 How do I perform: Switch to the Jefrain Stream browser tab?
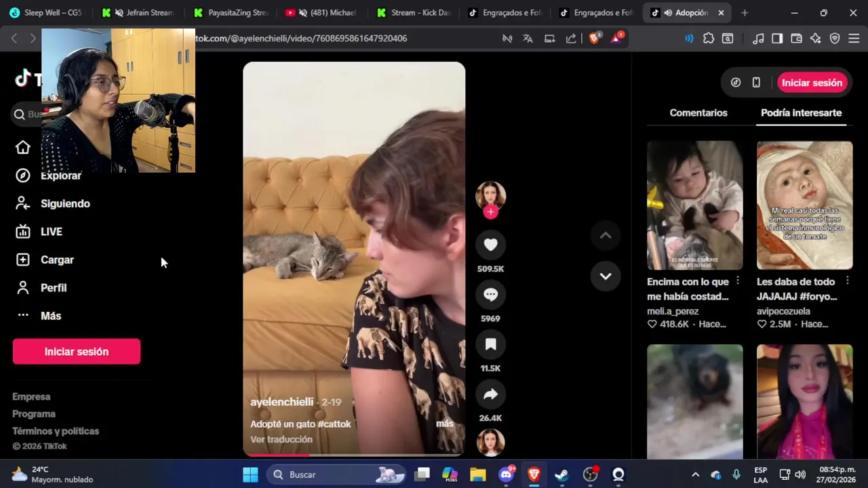[x=138, y=13]
